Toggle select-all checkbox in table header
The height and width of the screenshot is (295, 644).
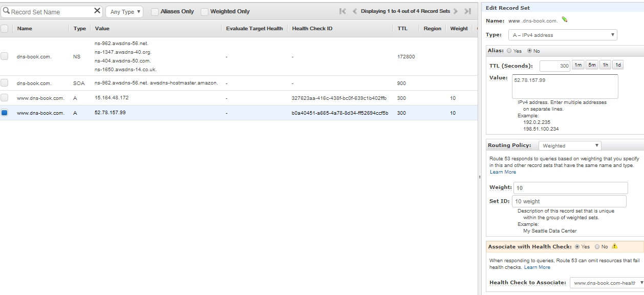click(5, 29)
